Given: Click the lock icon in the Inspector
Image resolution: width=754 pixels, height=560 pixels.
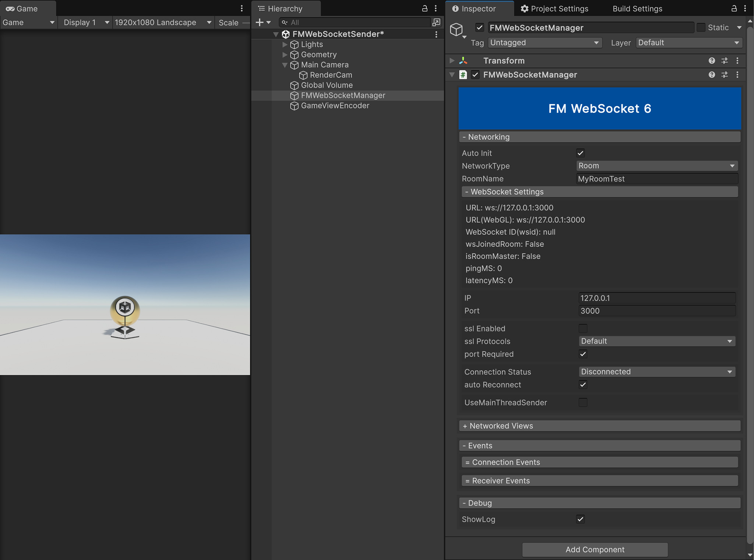Looking at the screenshot, I should point(733,8).
